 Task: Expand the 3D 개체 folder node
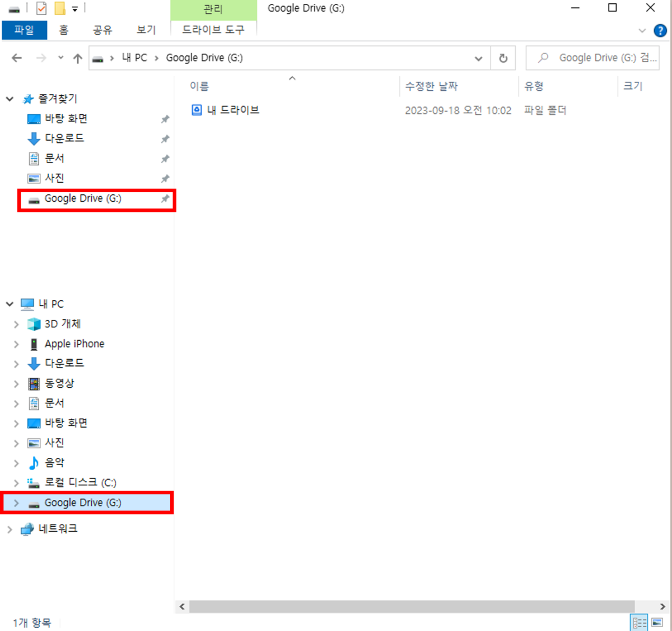16,324
